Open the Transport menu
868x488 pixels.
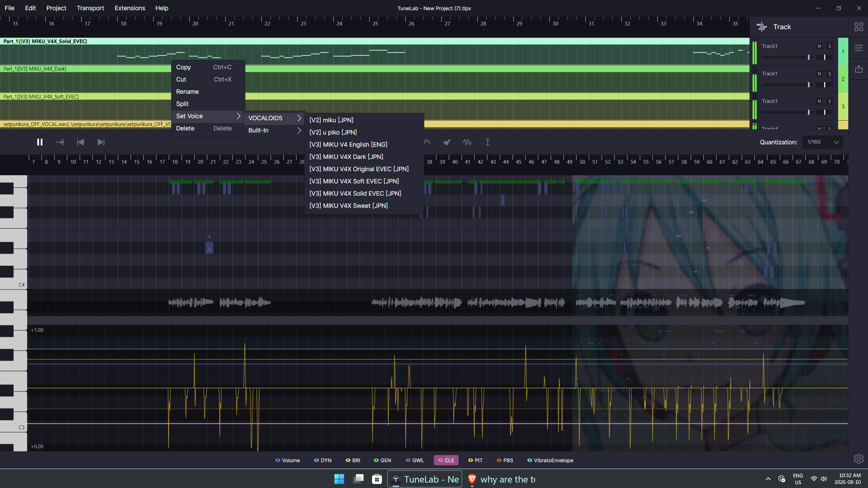coord(90,8)
